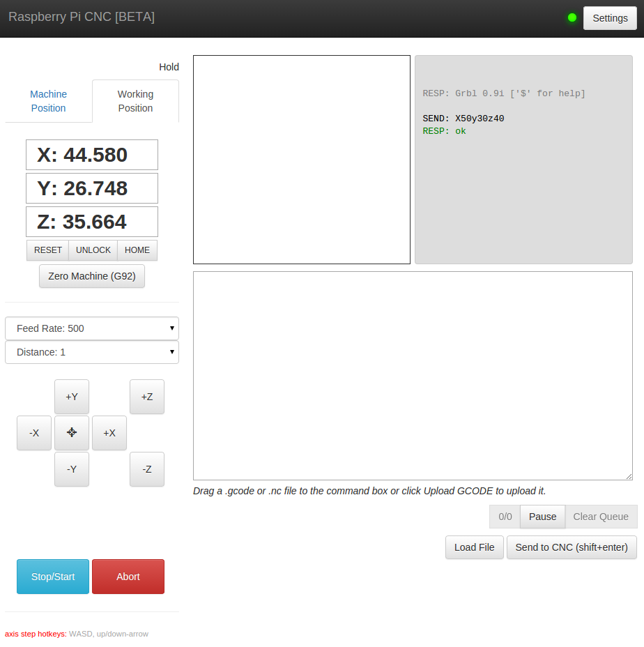The height and width of the screenshot is (647, 644).
Task: Select the Working Position tab
Action: [135, 101]
